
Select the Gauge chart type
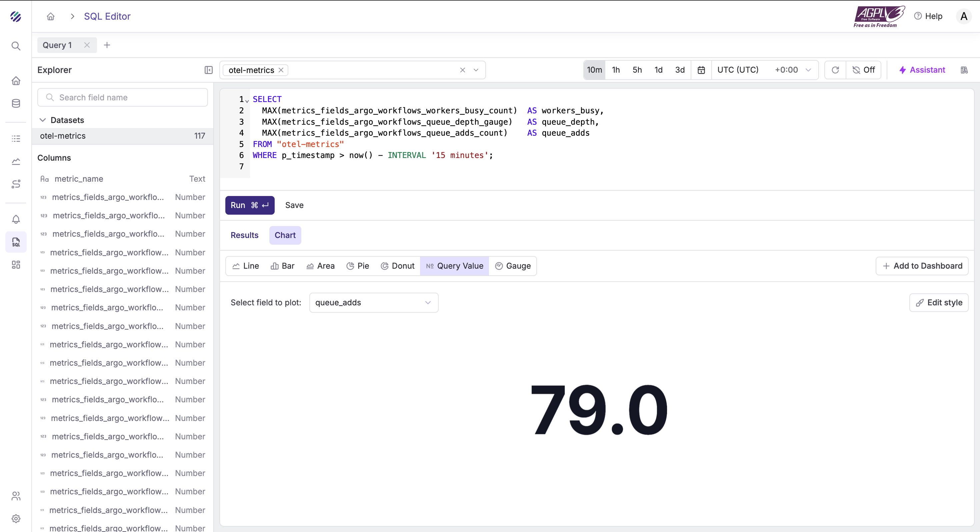coord(512,266)
